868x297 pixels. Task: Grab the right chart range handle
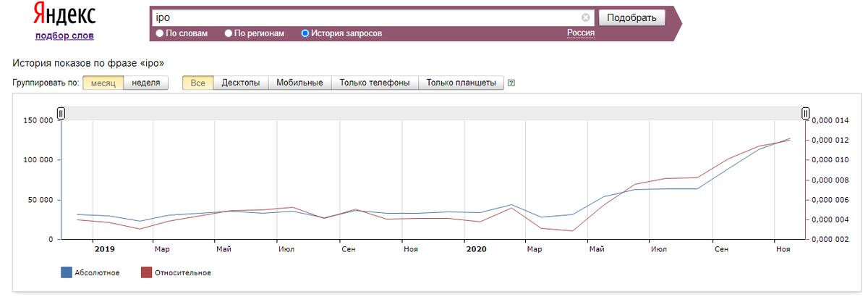[x=806, y=113]
